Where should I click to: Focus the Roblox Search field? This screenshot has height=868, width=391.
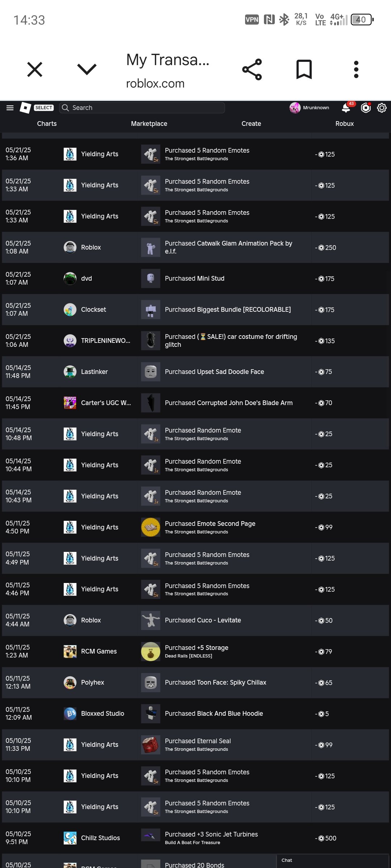142,108
